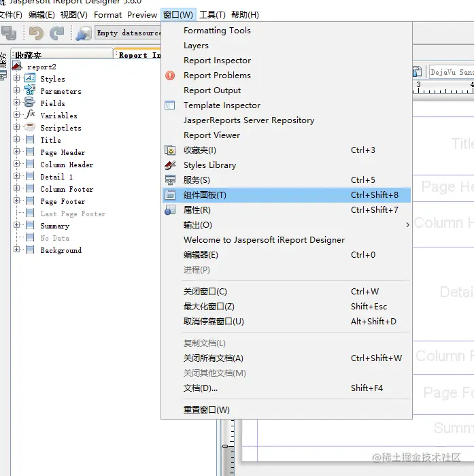
Task: Expand the Page Footer tree node
Action: [17, 201]
